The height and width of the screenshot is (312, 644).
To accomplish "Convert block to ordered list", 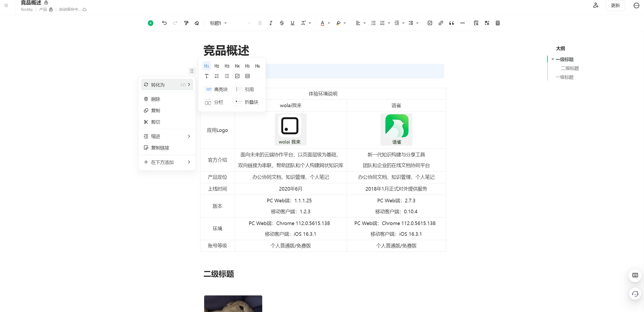I will (217, 76).
